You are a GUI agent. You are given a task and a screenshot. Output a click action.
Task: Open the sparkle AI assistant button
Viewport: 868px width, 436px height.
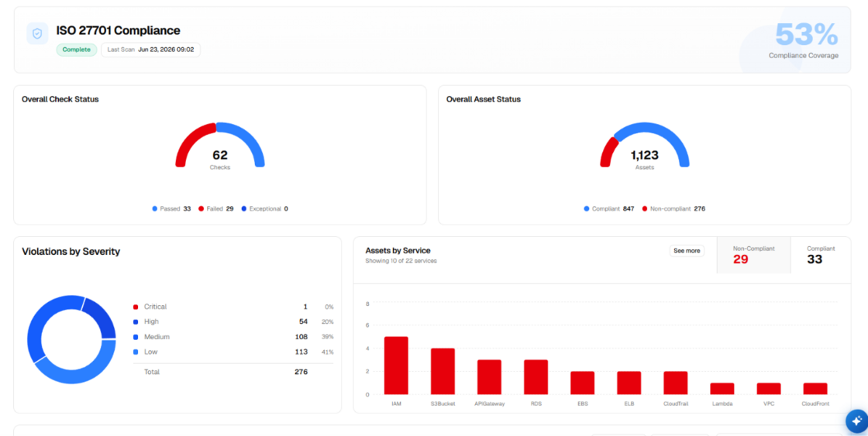coord(857,421)
